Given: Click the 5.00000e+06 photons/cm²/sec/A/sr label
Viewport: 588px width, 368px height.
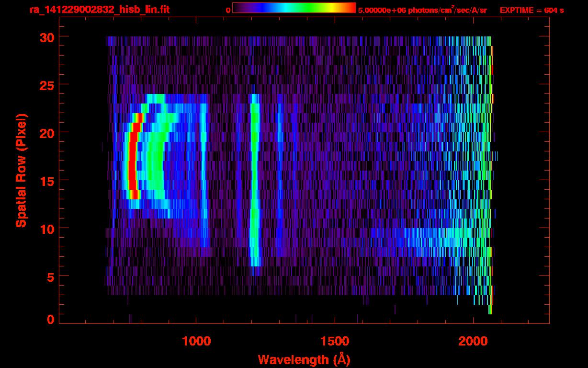Looking at the screenshot, I should (x=422, y=10).
